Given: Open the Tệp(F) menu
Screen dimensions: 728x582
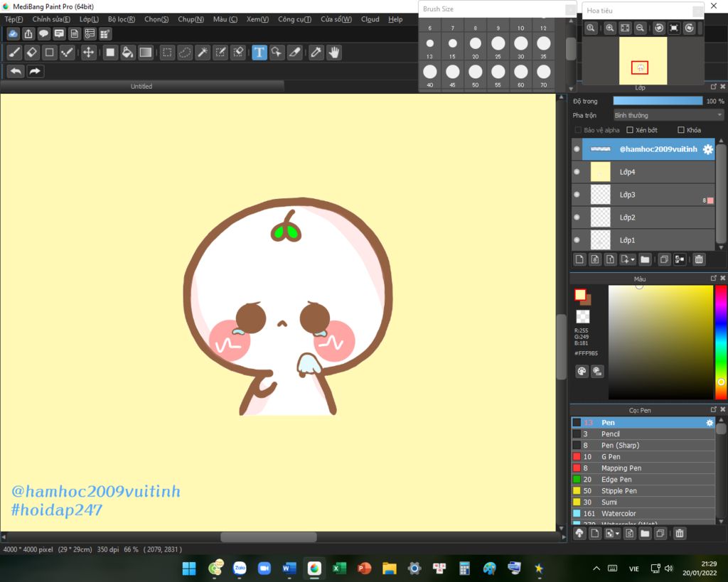Looking at the screenshot, I should (14, 19).
